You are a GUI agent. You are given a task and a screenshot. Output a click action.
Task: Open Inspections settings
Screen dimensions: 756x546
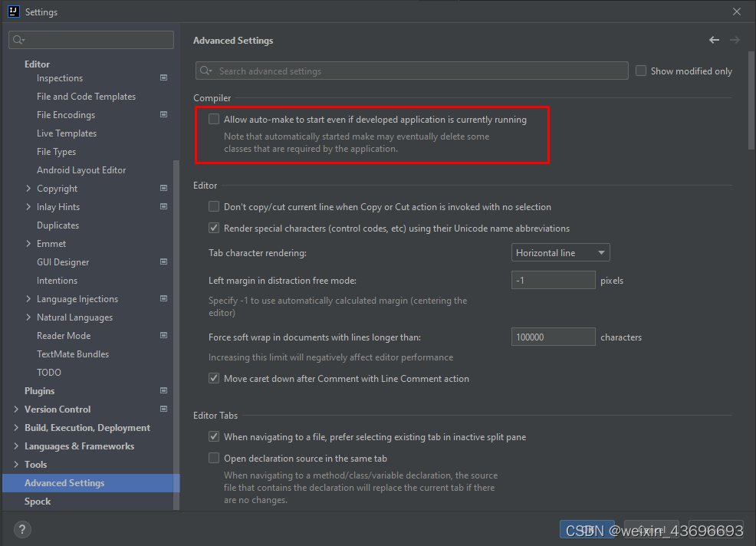60,78
